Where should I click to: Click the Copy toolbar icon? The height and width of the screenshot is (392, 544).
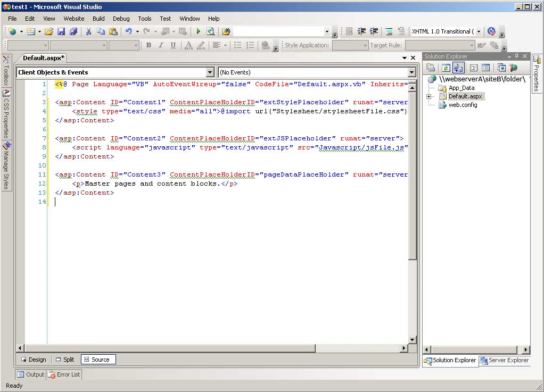click(101, 31)
